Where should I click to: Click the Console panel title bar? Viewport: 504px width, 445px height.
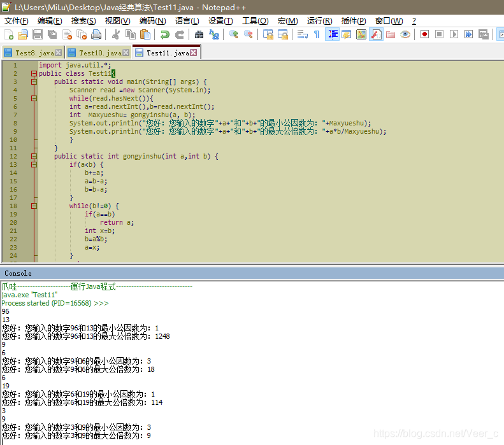coord(252,273)
